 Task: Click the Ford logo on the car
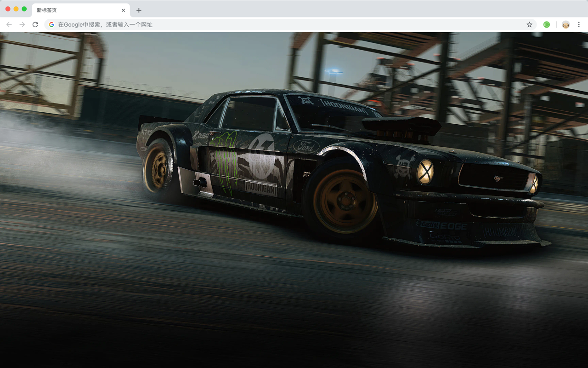tap(306, 146)
